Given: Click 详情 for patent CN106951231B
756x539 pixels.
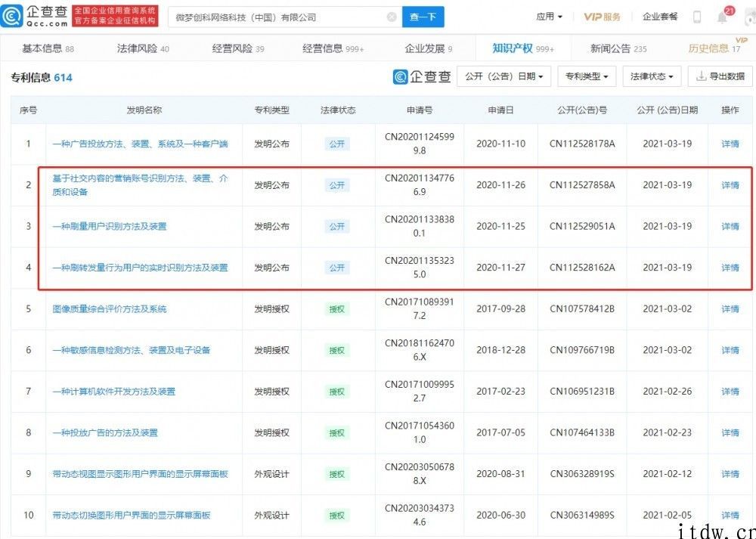Looking at the screenshot, I should point(730,392).
